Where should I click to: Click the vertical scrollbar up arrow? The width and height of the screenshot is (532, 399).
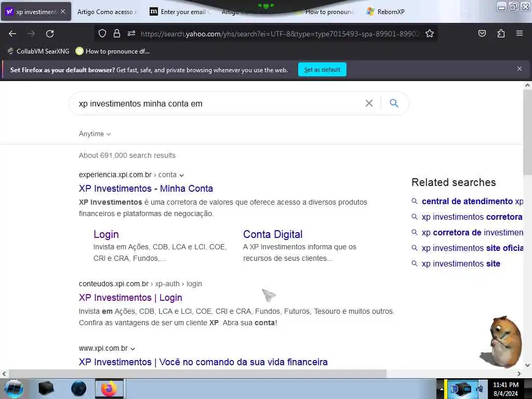[x=527, y=85]
